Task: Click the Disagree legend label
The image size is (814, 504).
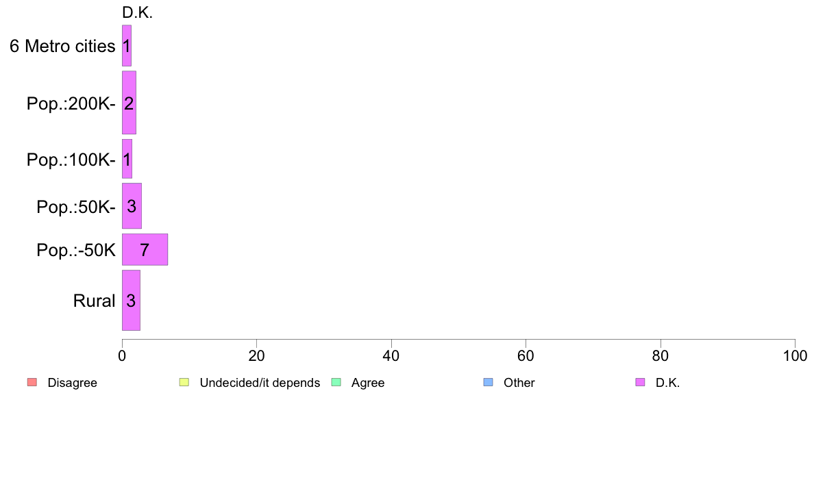Action: coord(72,383)
